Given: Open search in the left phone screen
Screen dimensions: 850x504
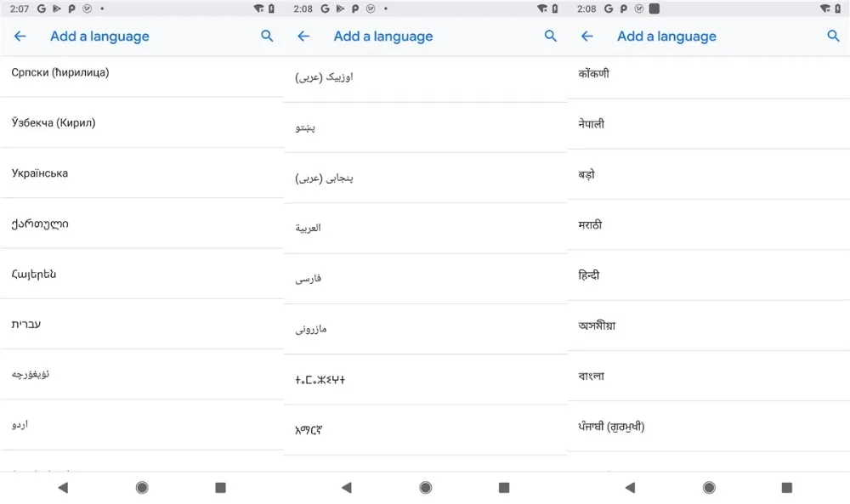Looking at the screenshot, I should pos(267,37).
